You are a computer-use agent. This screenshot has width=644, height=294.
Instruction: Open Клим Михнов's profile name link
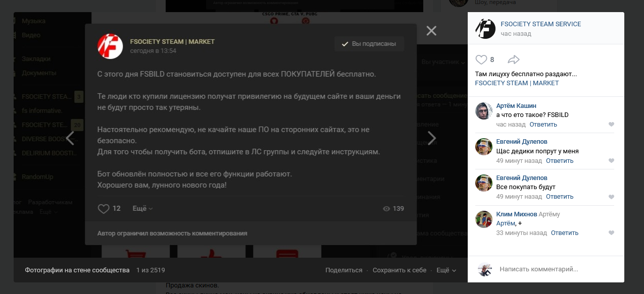[517, 214]
